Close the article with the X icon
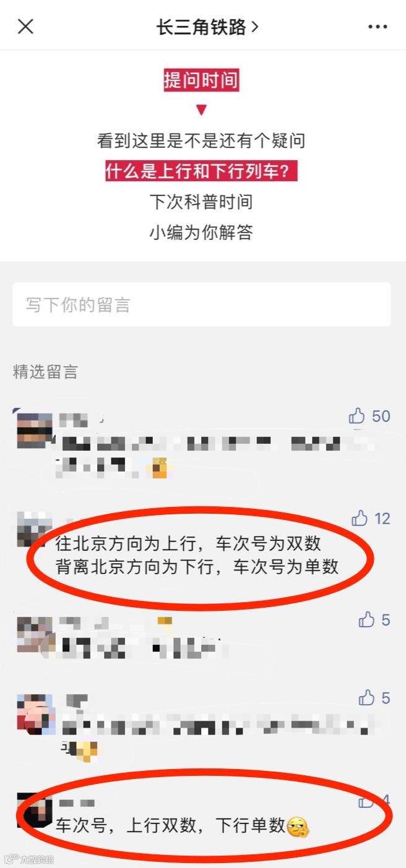This screenshot has height=868, width=406. [25, 27]
